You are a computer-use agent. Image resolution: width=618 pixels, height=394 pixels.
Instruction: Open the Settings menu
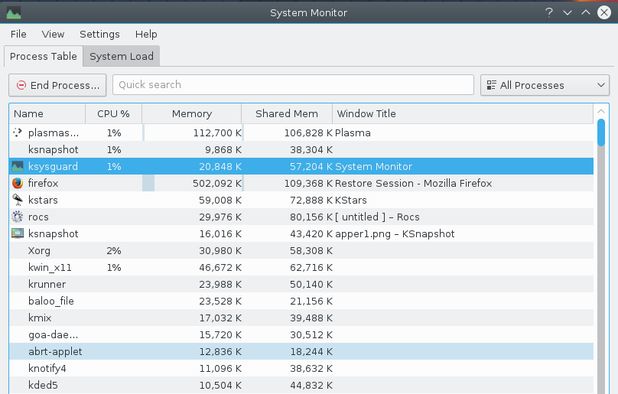(99, 34)
